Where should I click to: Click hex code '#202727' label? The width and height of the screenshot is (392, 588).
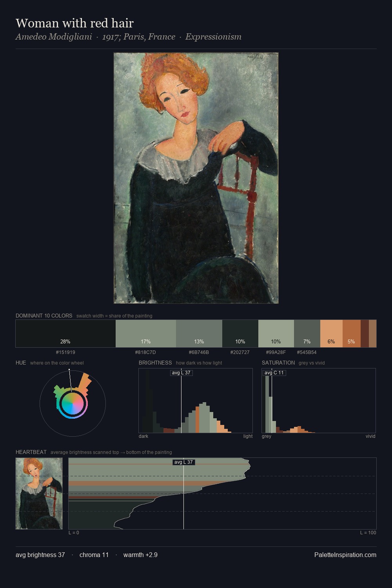(240, 352)
